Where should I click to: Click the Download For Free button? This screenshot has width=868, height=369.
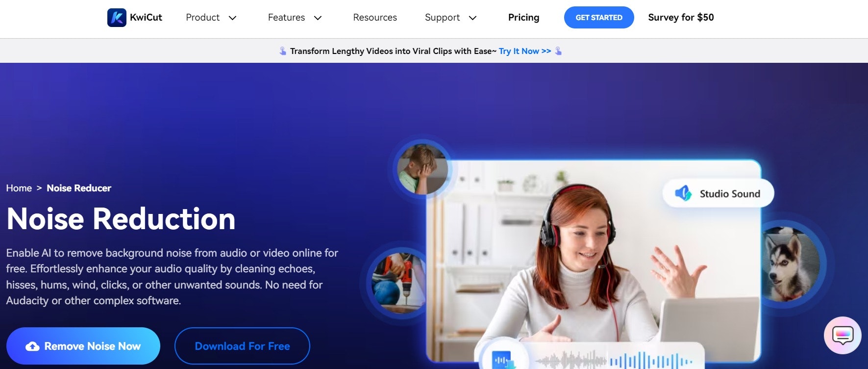pyautogui.click(x=242, y=346)
